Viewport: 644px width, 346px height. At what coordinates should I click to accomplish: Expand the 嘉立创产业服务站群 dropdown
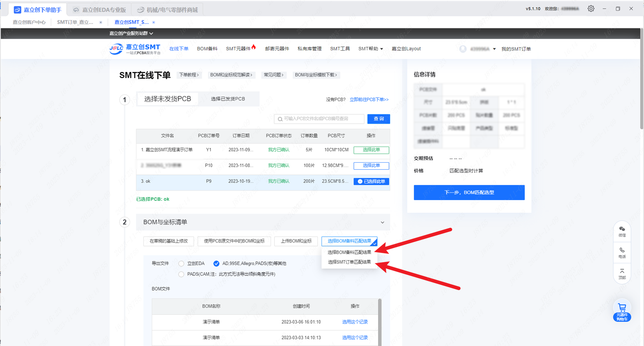131,34
